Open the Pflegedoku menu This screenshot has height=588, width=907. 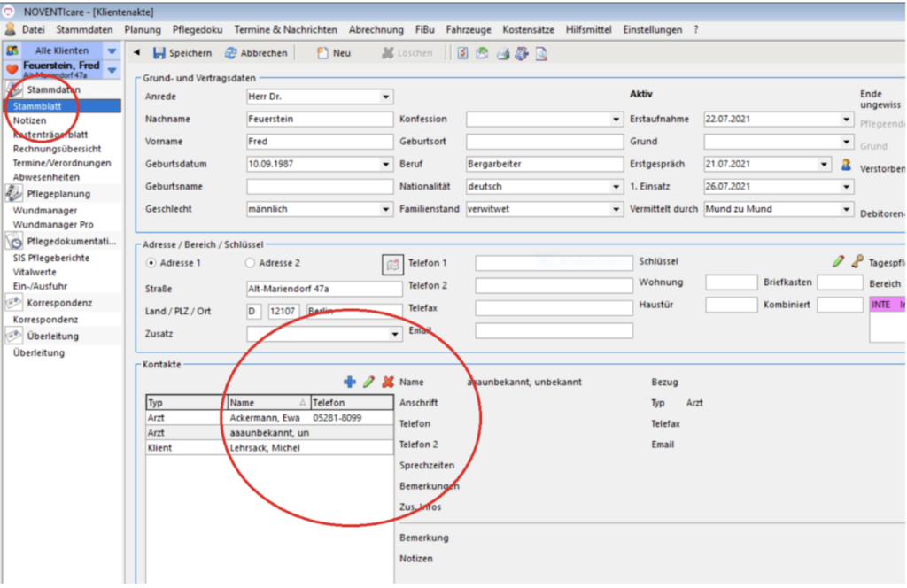[x=198, y=29]
